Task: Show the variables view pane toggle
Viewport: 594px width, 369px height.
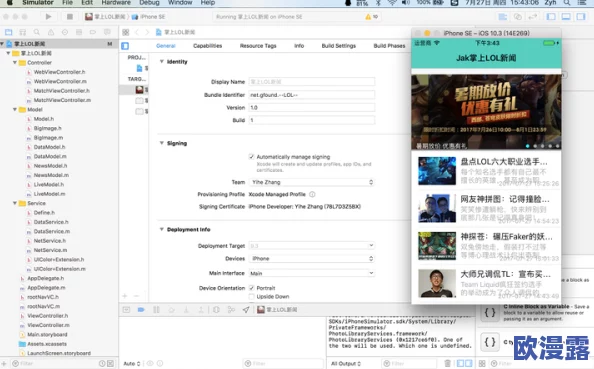Action: 460,363
